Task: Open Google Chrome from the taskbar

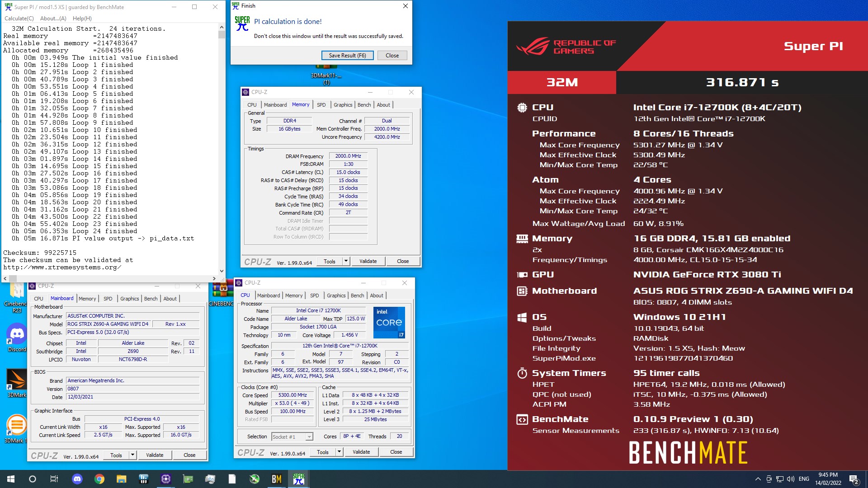Action: click(x=99, y=479)
